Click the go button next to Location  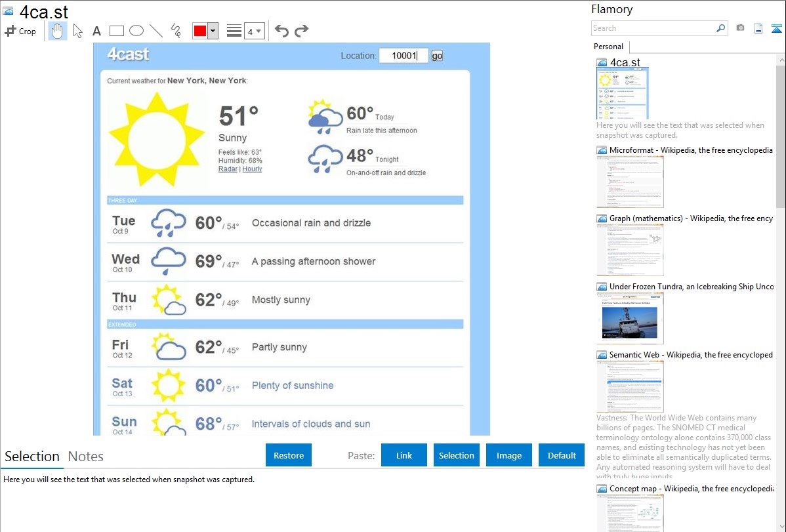click(x=437, y=56)
